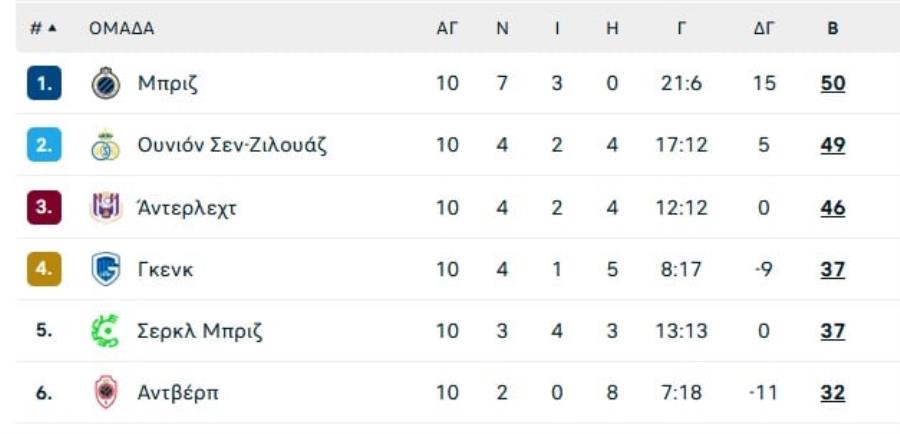Click the Anderlecht purple crest icon
The height and width of the screenshot is (434, 900).
pos(106,207)
